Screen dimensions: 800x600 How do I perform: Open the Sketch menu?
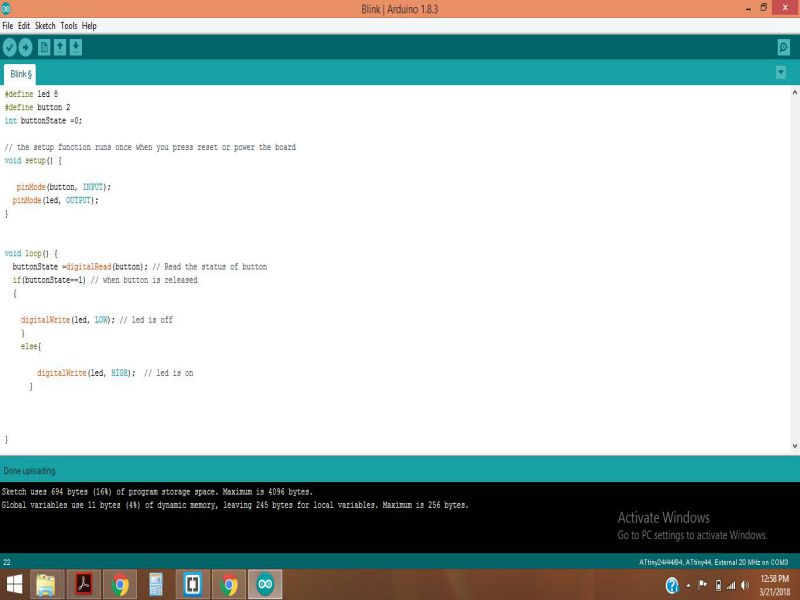(x=45, y=26)
